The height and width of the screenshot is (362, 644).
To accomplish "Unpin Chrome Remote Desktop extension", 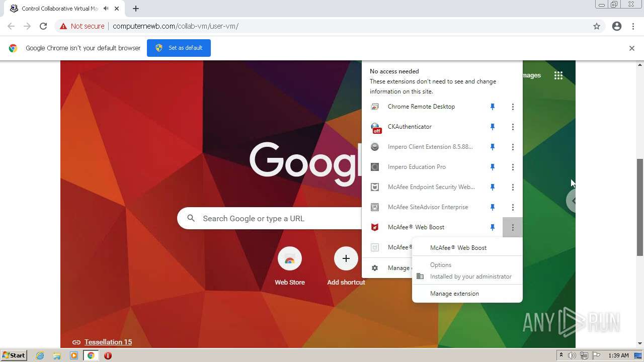I will click(x=493, y=107).
